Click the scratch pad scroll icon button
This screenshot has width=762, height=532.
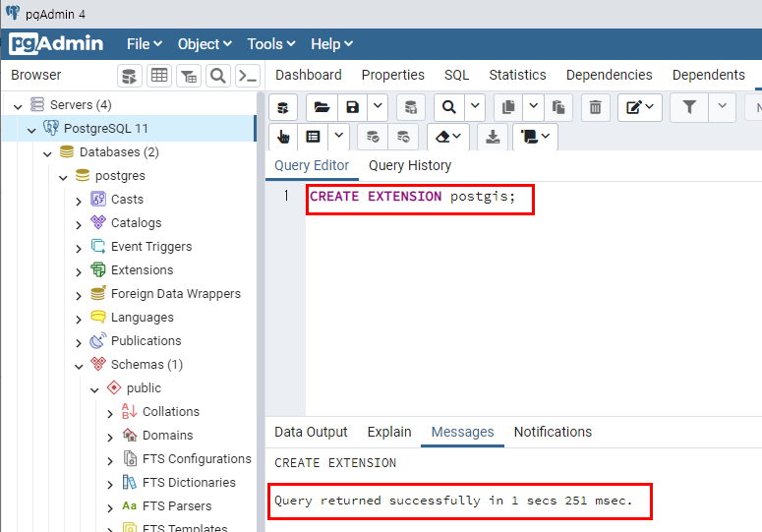[x=535, y=137]
